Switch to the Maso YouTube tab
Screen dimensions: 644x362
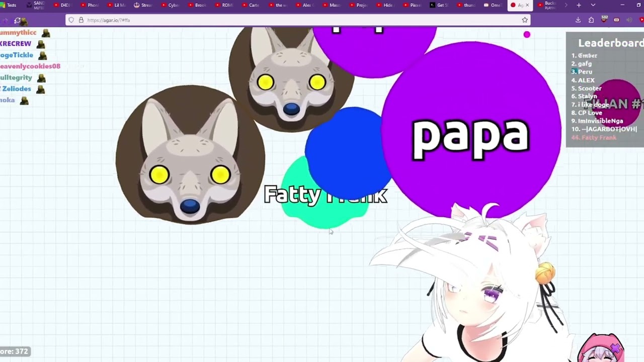point(332,5)
